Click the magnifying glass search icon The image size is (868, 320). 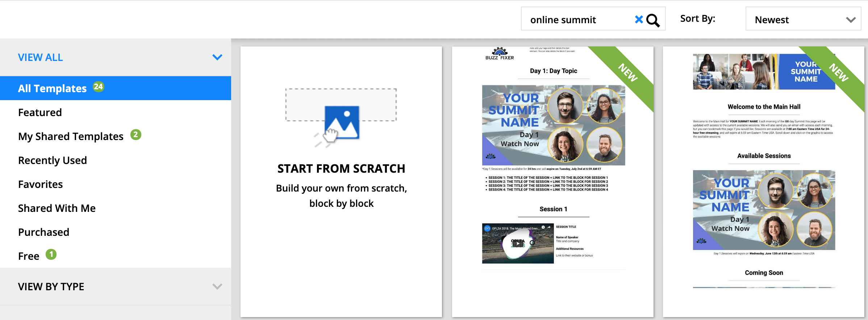[653, 20]
